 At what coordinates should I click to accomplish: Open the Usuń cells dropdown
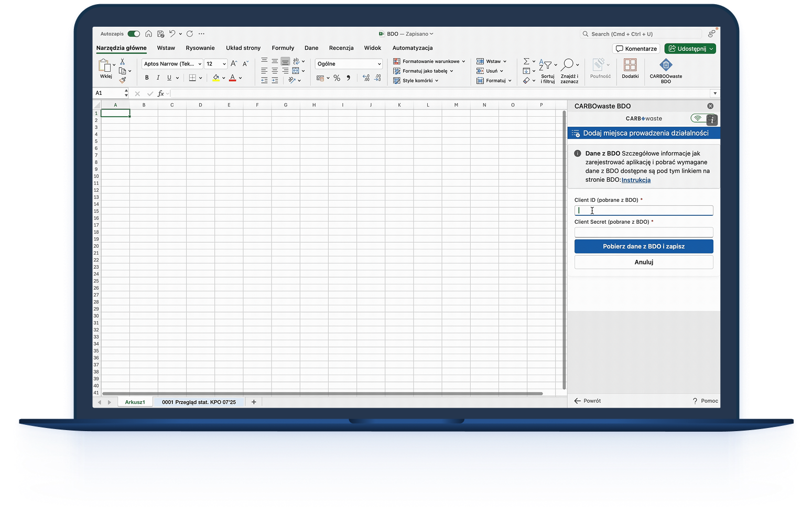pyautogui.click(x=490, y=71)
